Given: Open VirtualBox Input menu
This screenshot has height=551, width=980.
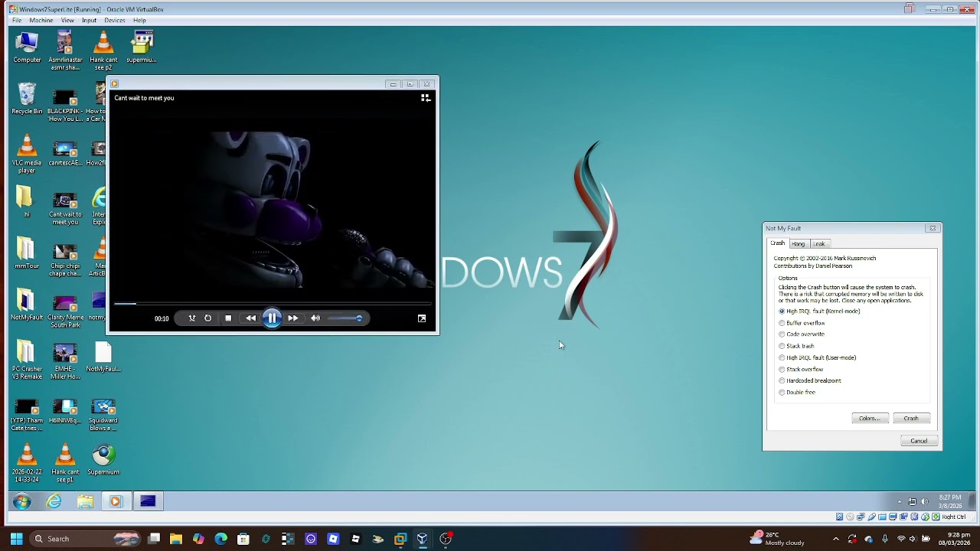Looking at the screenshot, I should point(89,21).
